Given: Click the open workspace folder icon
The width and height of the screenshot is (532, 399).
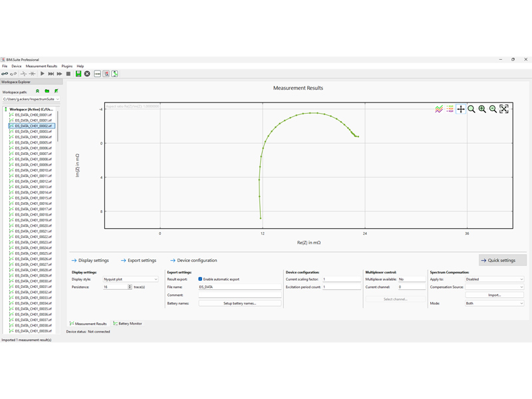Looking at the screenshot, I should 47,91.
